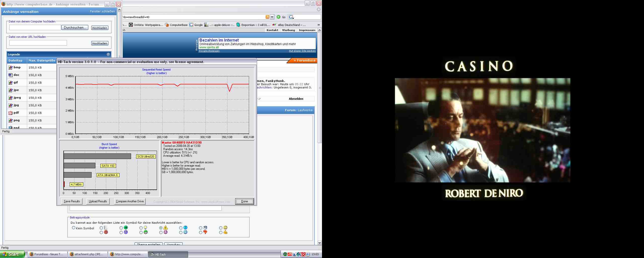The width and height of the screenshot is (644, 258).
Task: Open the address bar history dropdown
Action: click(x=272, y=17)
